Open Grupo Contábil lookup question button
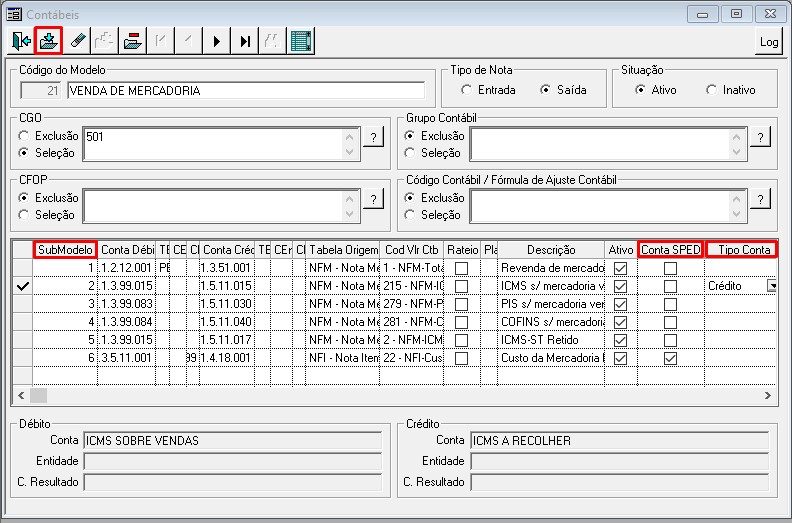Image resolution: width=792 pixels, height=523 pixels. click(x=760, y=137)
